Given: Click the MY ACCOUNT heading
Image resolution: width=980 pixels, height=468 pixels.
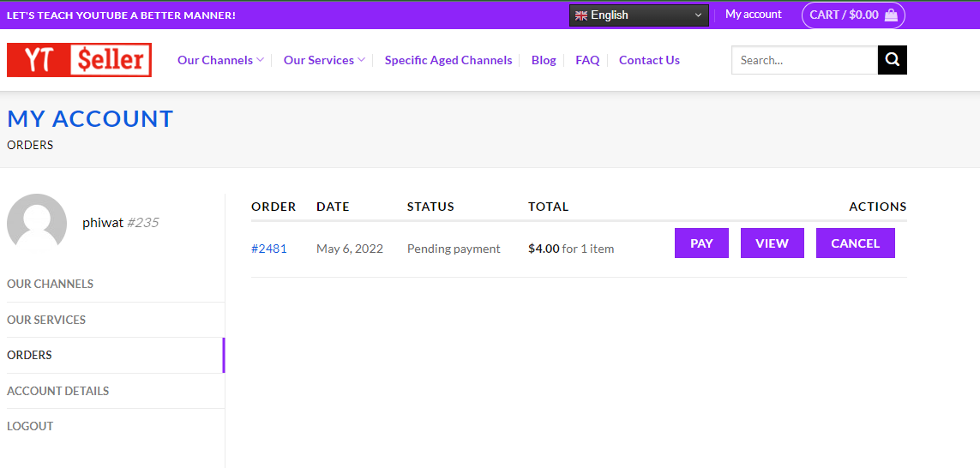Looking at the screenshot, I should [90, 119].
